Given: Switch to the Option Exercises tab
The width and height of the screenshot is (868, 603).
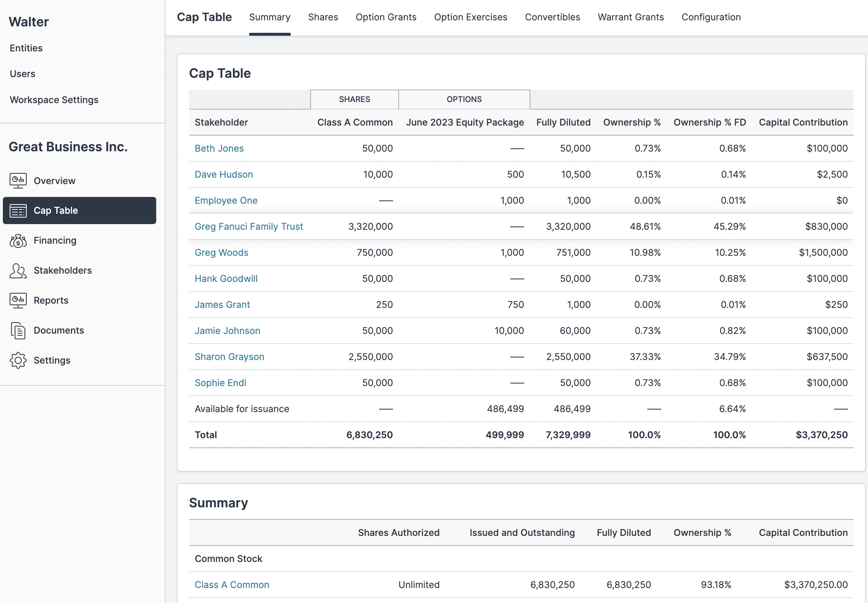Looking at the screenshot, I should (470, 17).
